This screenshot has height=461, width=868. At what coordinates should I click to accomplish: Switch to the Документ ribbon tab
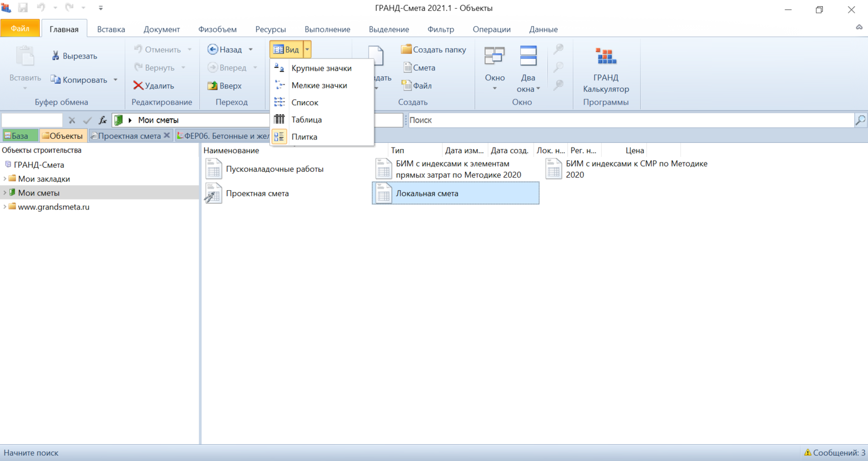coord(161,29)
